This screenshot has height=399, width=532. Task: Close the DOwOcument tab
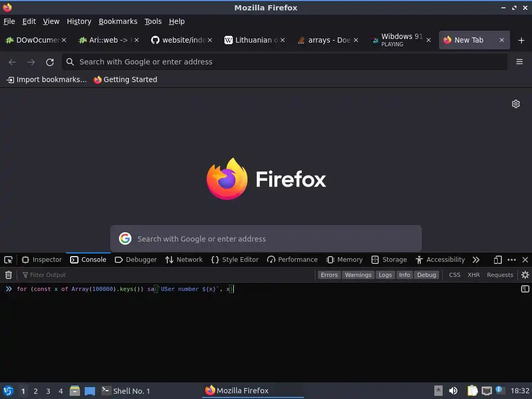(x=64, y=40)
